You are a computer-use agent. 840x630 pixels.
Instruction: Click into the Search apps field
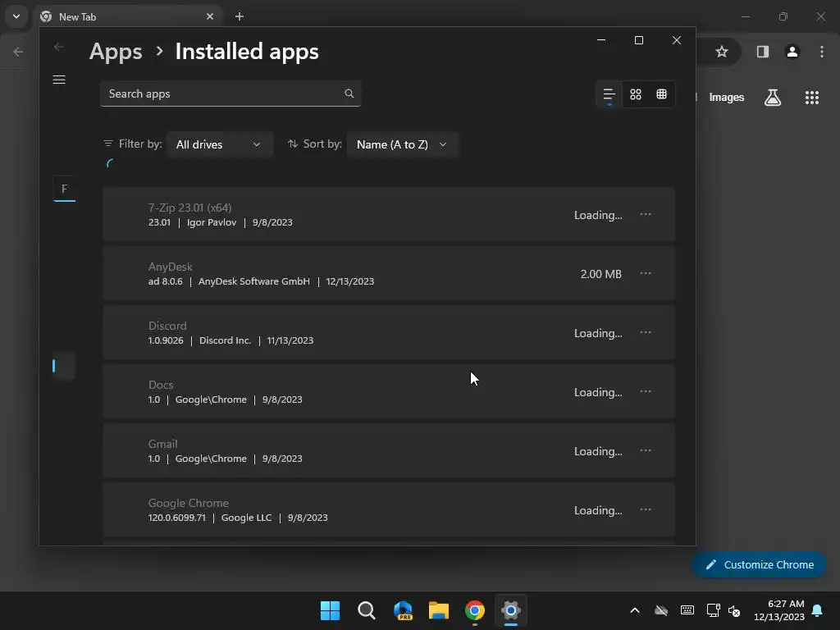tap(231, 94)
